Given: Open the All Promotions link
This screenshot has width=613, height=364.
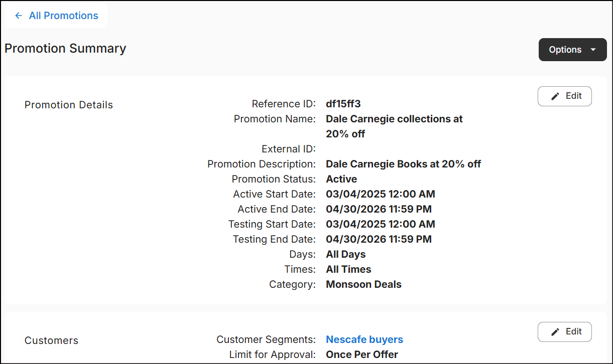Looking at the screenshot, I should pyautogui.click(x=63, y=16).
